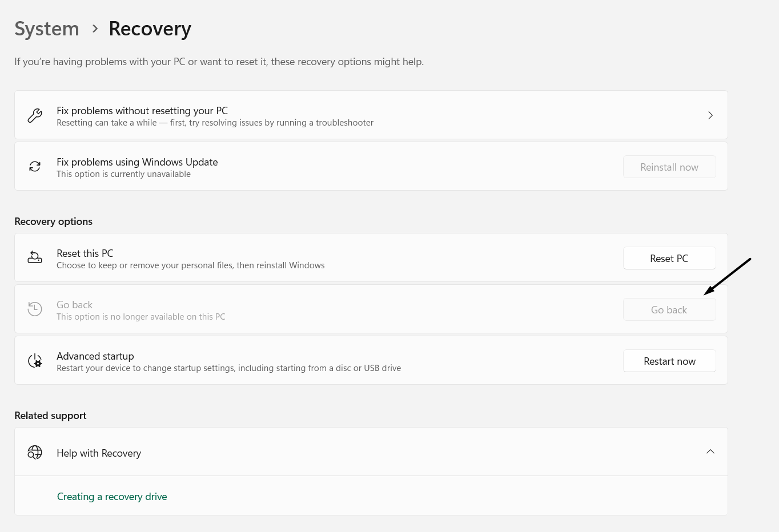Click the greyed-out Go back button
Screen dimensions: 779x532
coord(669,310)
